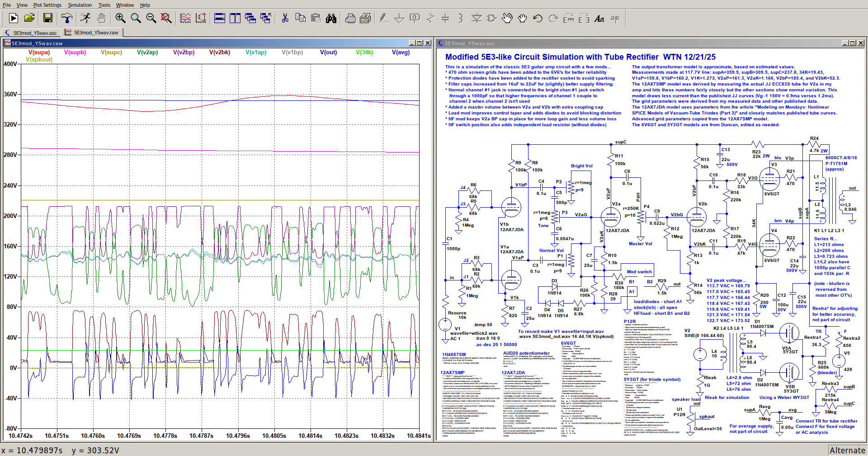
Task: Click the V(out) blue trace label
Action: 328,52
